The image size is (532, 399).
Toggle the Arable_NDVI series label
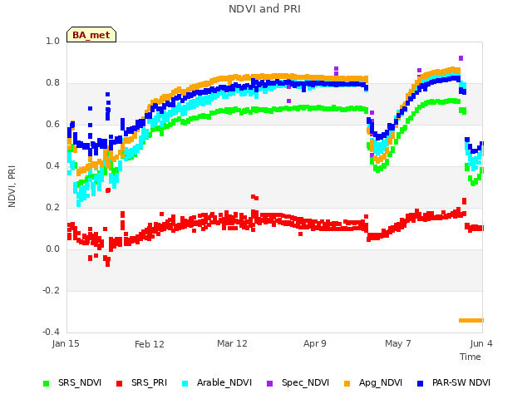pos(224,382)
